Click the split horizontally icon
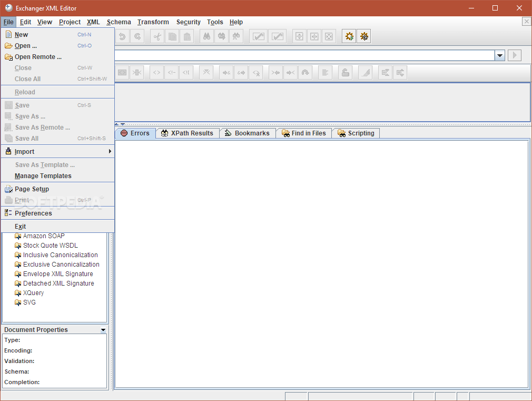Screen dimensions: 532x401 299,36
